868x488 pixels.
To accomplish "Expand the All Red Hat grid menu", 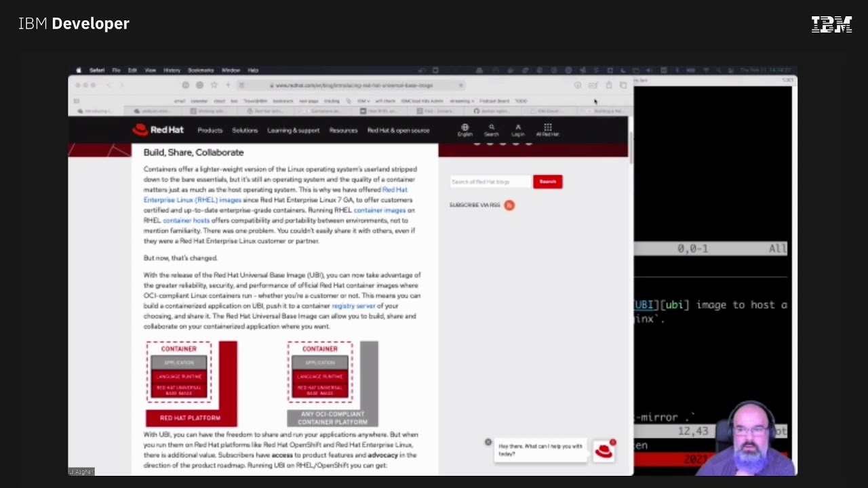I will (548, 129).
